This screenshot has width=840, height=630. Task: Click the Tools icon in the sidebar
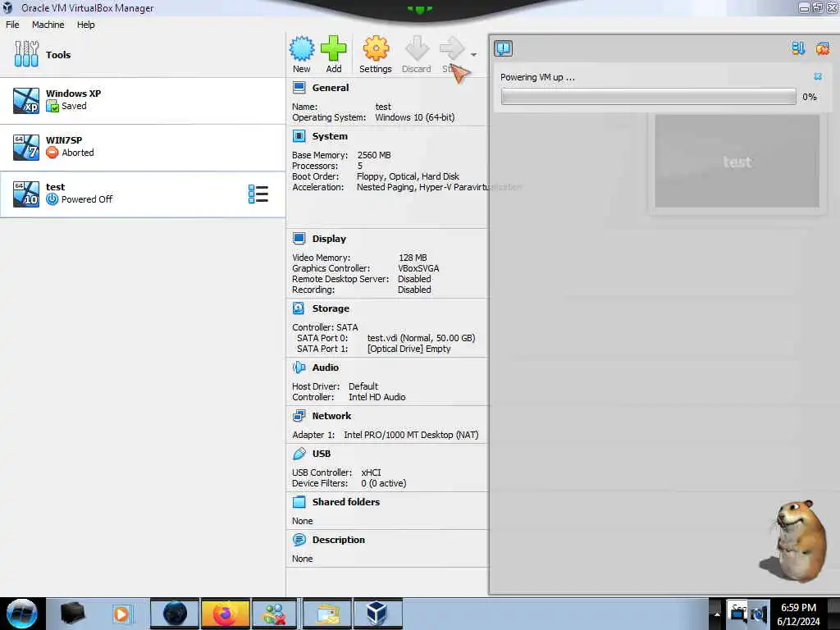(26, 54)
